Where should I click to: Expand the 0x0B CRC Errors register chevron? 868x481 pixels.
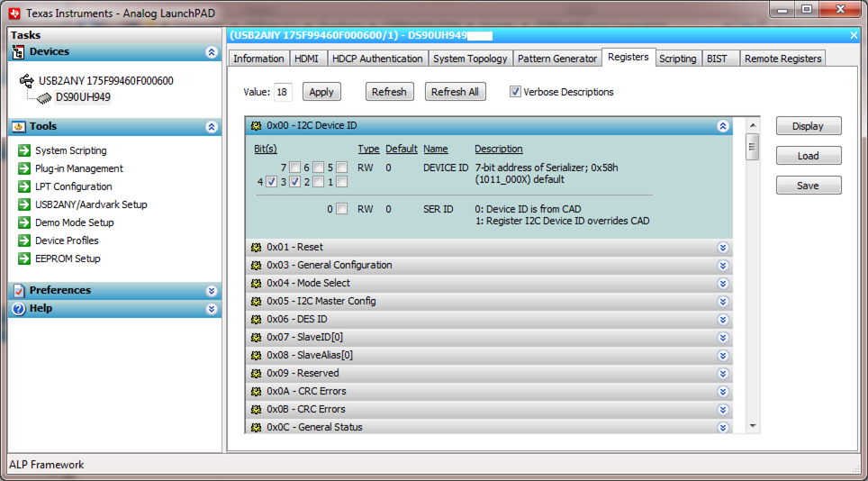723,410
